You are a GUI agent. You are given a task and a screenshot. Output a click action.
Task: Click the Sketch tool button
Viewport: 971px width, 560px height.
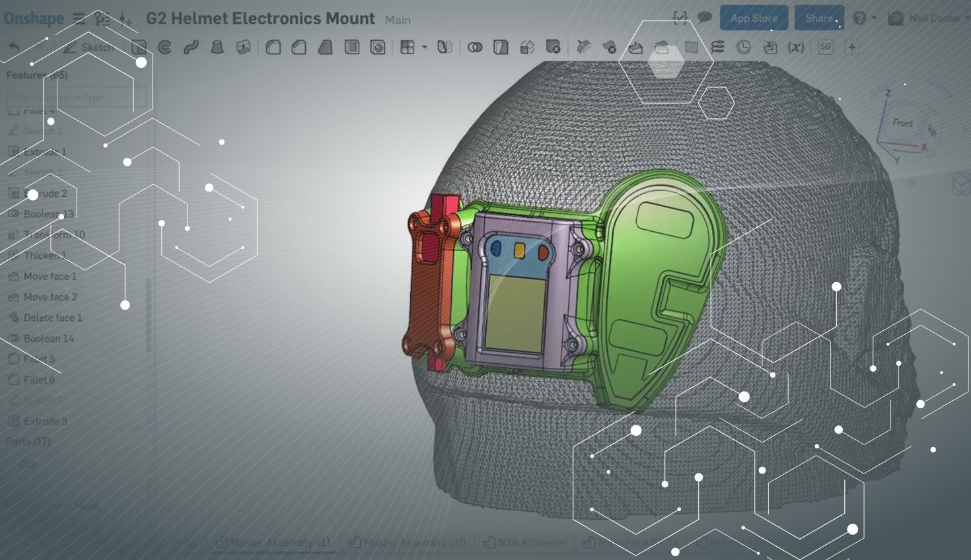89,48
